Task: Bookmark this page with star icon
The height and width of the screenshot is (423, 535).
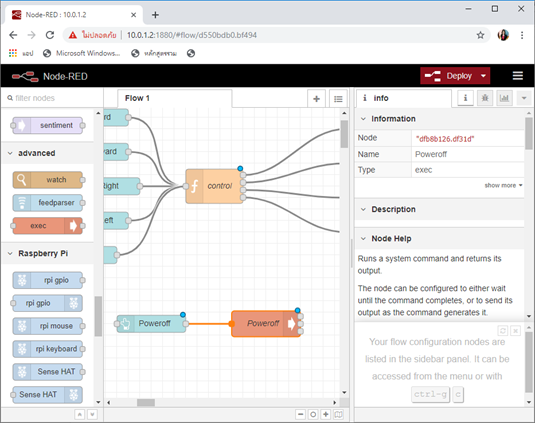Action: click(480, 35)
